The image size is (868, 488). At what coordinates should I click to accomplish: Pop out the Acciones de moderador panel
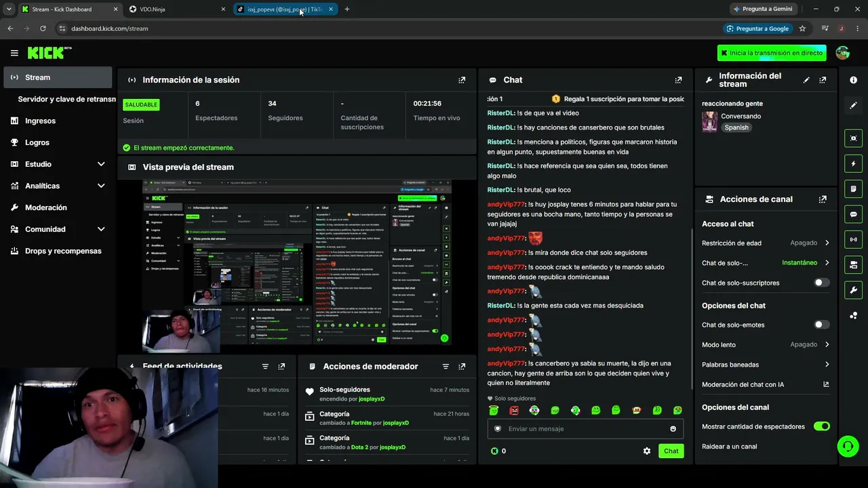pyautogui.click(x=462, y=367)
